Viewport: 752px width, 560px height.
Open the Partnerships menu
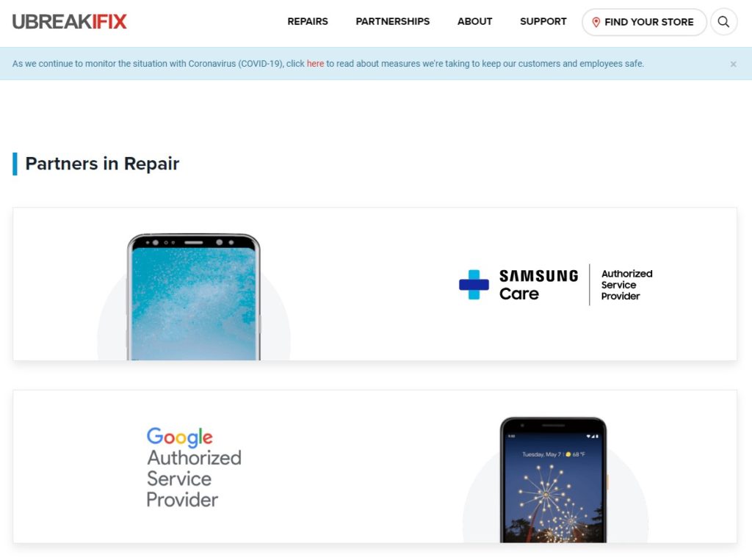click(392, 21)
